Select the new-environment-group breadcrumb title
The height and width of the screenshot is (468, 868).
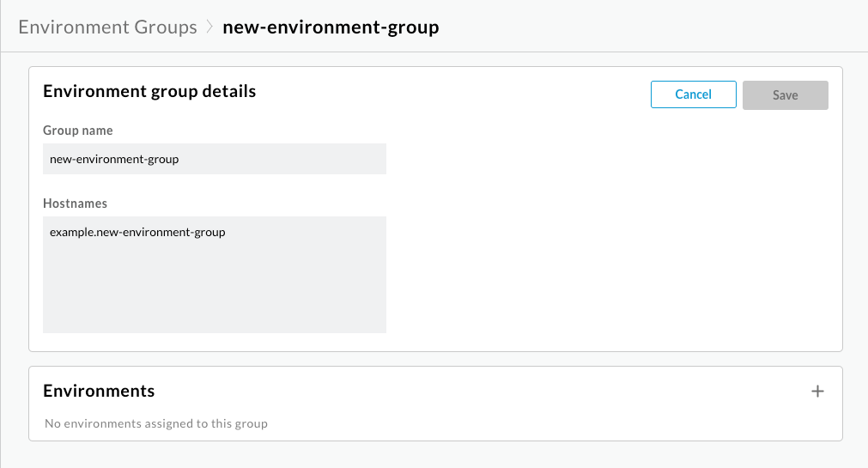click(x=331, y=27)
